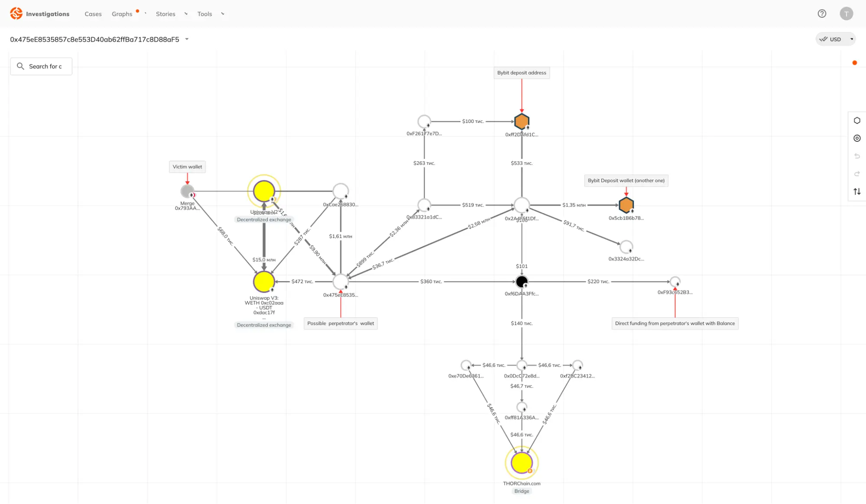Click the Bybit deposit address annotation

522,73
